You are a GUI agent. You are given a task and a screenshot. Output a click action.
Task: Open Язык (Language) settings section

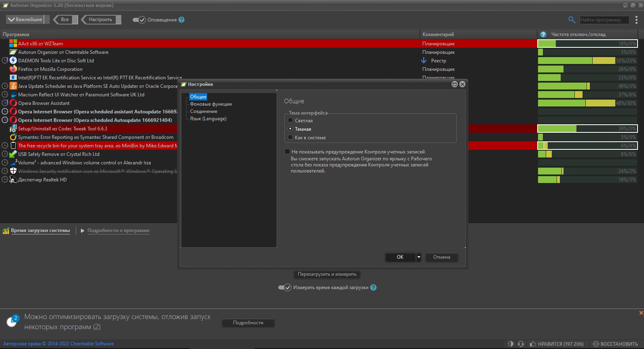208,119
